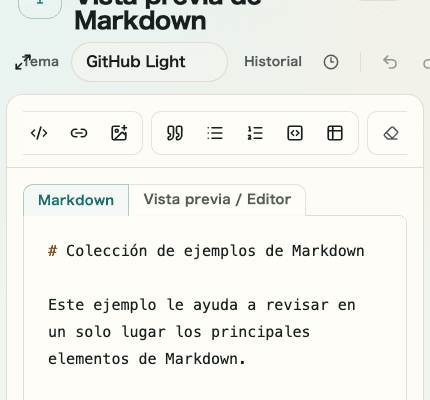Click in the Markdown editor text area
Image resolution: width=430 pixels, height=400 pixels.
215,308
